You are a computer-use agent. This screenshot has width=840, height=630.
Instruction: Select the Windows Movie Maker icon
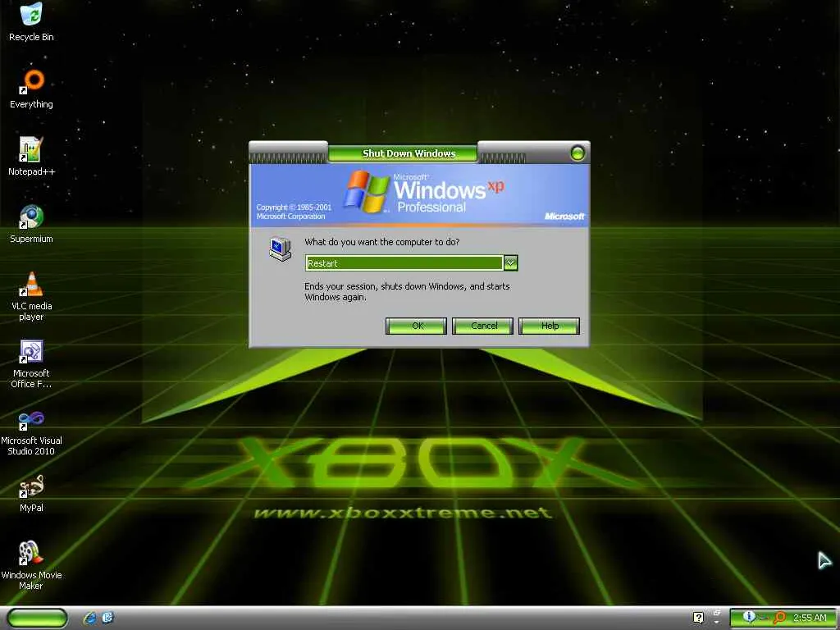point(30,554)
